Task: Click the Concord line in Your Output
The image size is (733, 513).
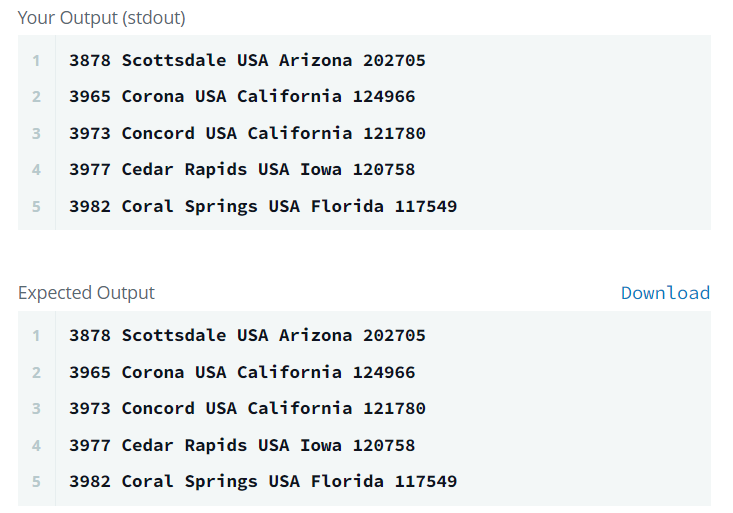Action: point(247,133)
